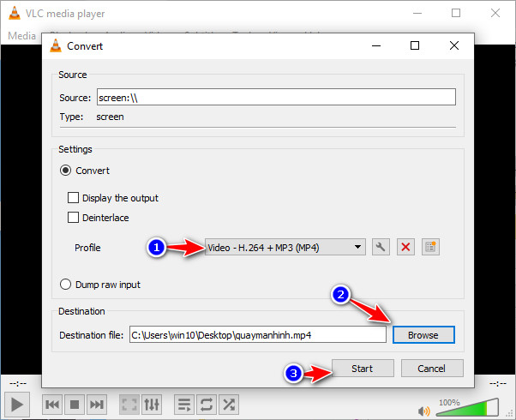This screenshot has height=420, width=516.
Task: Stop playback in VLC
Action: [75, 405]
